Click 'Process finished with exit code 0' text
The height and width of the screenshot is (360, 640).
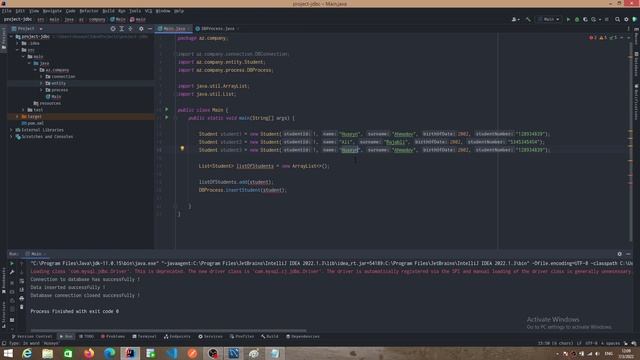75,311
